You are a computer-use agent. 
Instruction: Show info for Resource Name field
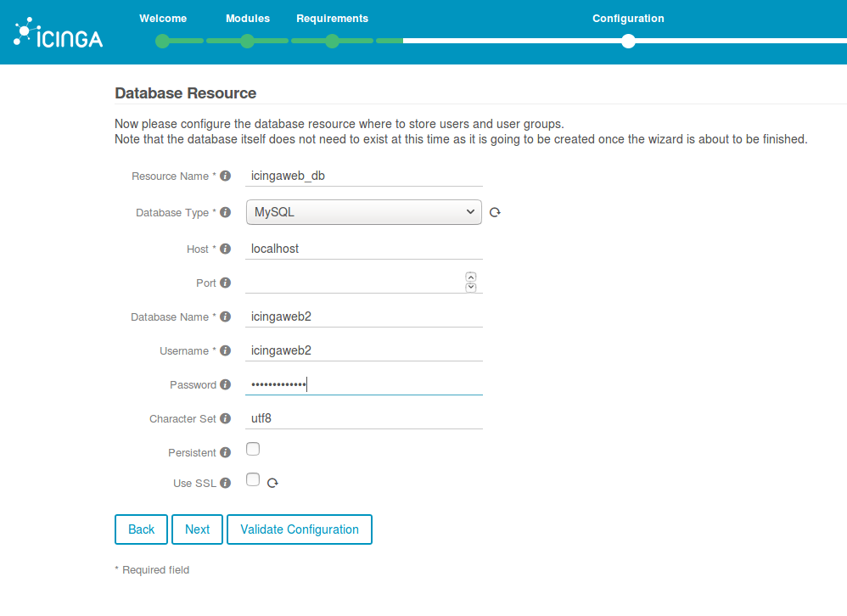point(225,176)
